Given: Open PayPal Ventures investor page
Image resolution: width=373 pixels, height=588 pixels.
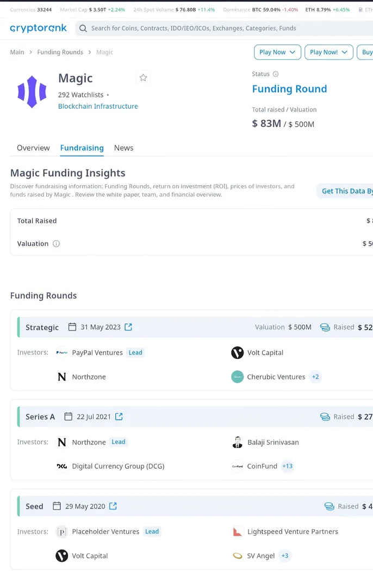Looking at the screenshot, I should point(97,353).
